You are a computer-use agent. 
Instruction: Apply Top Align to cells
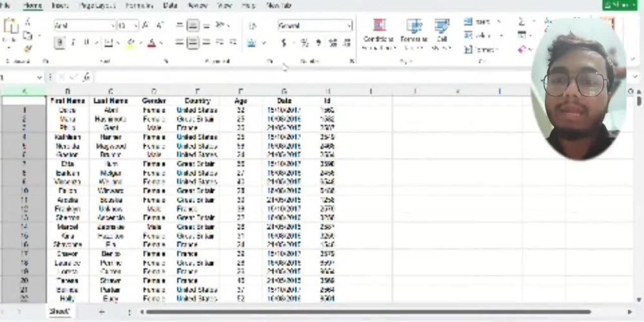point(180,26)
